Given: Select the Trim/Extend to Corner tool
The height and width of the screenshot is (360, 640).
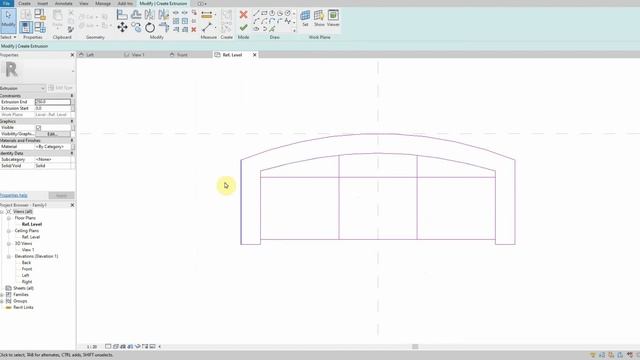Looking at the screenshot, I should (164, 27).
